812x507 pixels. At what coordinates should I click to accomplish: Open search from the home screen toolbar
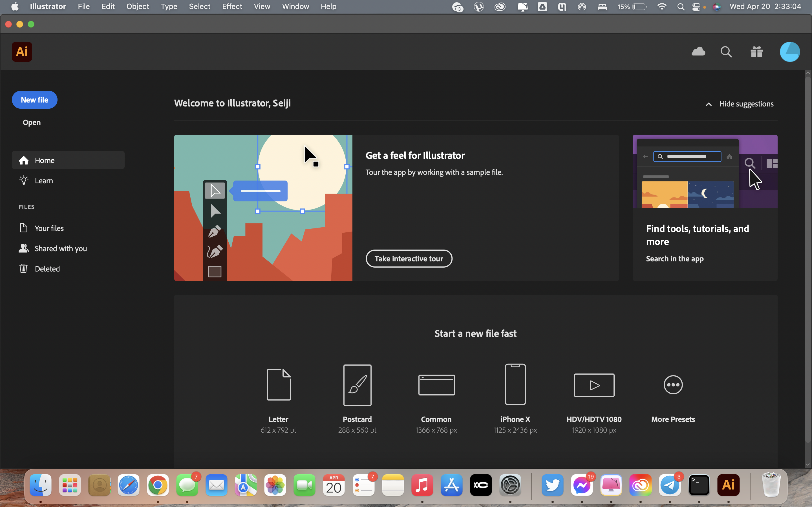(x=726, y=52)
